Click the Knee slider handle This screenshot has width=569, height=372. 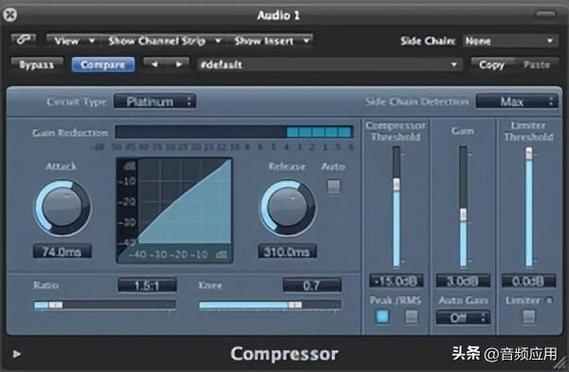click(x=295, y=305)
